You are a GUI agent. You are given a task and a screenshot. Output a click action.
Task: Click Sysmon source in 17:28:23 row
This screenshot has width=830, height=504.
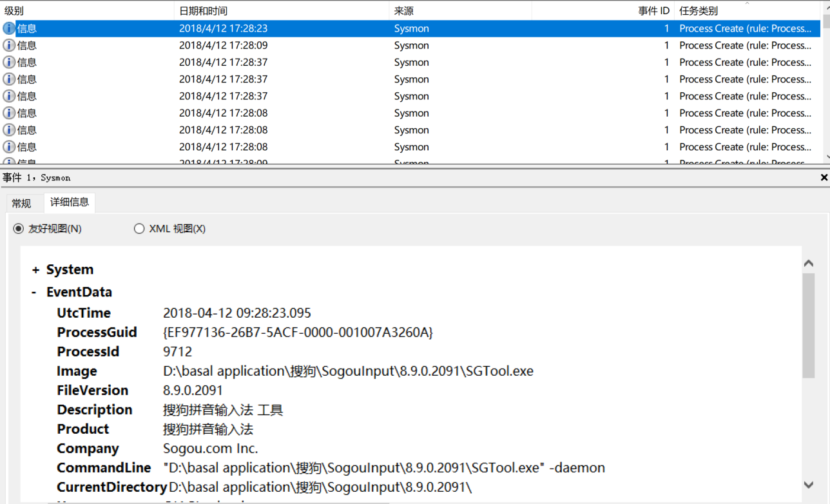point(411,28)
